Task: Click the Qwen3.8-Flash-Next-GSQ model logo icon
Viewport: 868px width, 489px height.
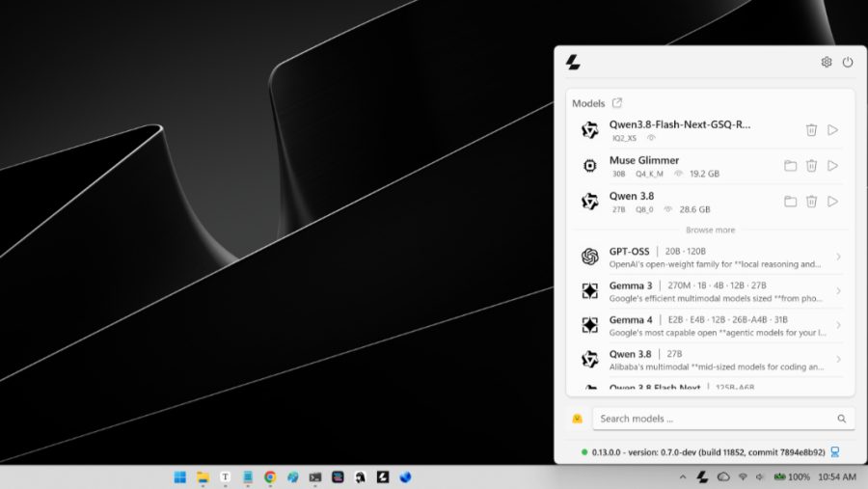Action: 589,130
